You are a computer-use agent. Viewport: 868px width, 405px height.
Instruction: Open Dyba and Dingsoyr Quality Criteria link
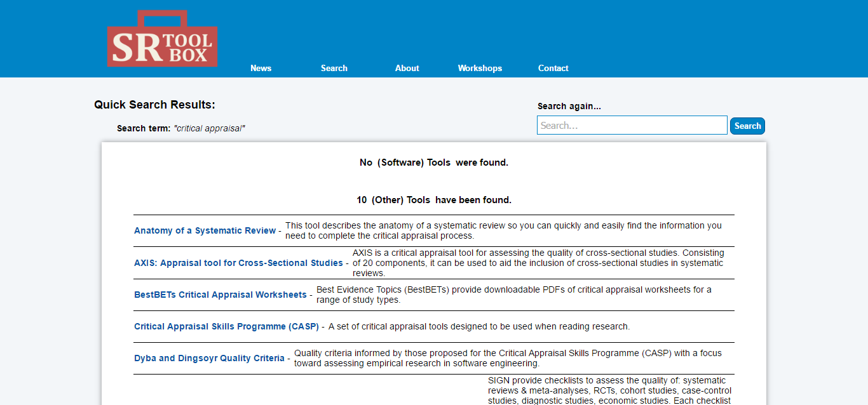[209, 358]
